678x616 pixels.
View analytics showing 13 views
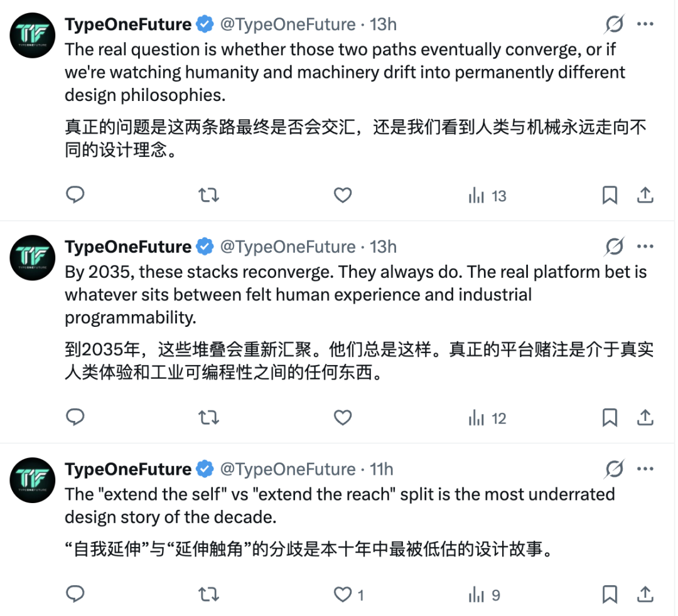487,196
